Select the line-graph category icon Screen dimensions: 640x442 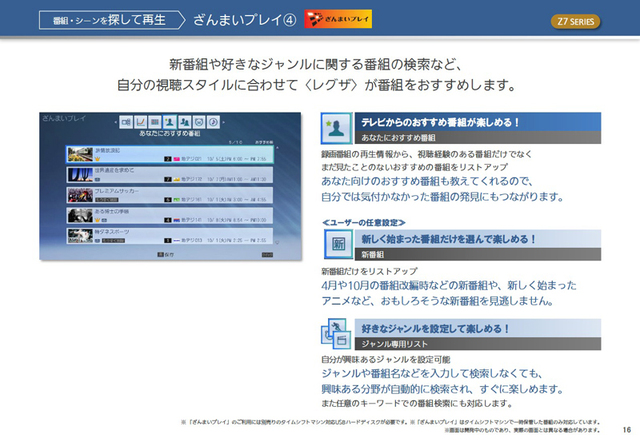pyautogui.click(x=140, y=122)
